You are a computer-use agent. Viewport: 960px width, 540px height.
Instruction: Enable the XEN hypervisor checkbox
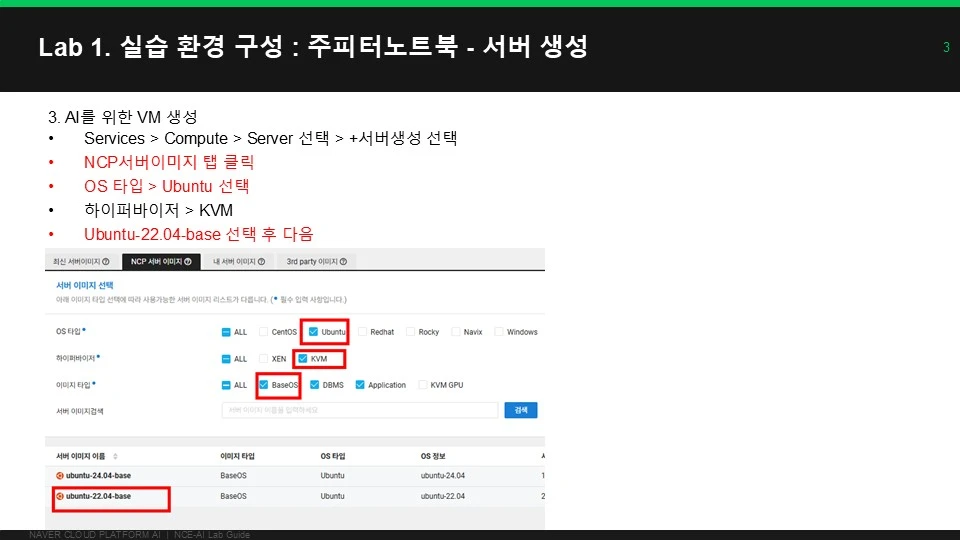(x=263, y=359)
